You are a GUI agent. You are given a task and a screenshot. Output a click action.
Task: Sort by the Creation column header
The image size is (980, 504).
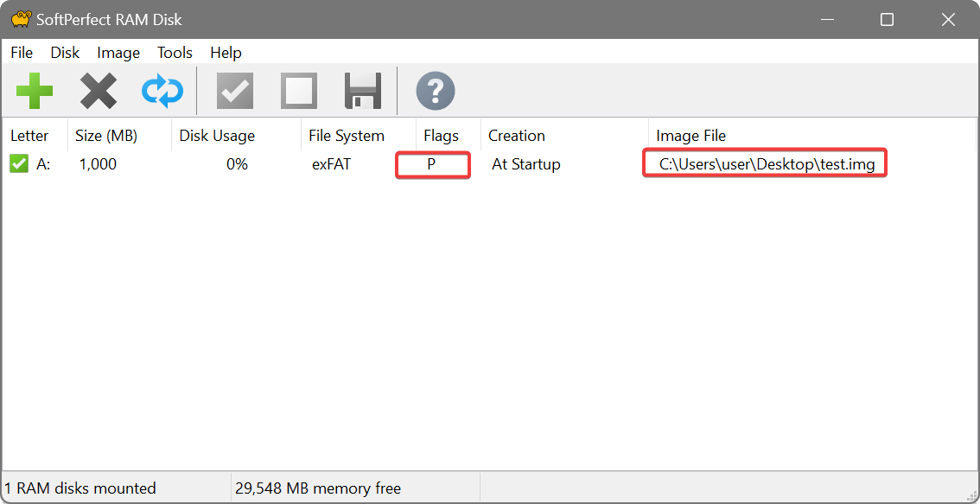click(x=565, y=136)
